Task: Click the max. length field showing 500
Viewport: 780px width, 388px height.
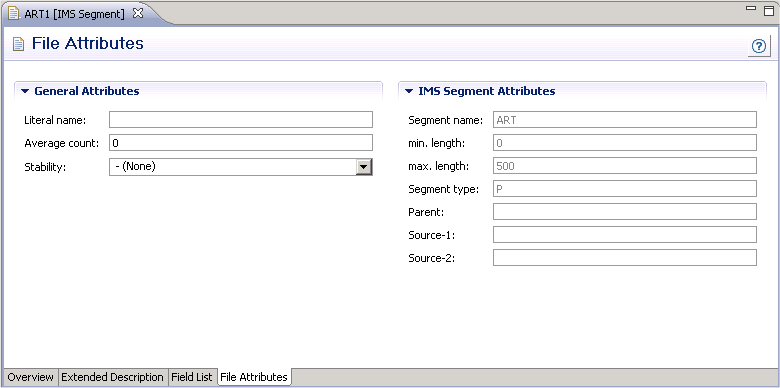Action: pos(625,166)
